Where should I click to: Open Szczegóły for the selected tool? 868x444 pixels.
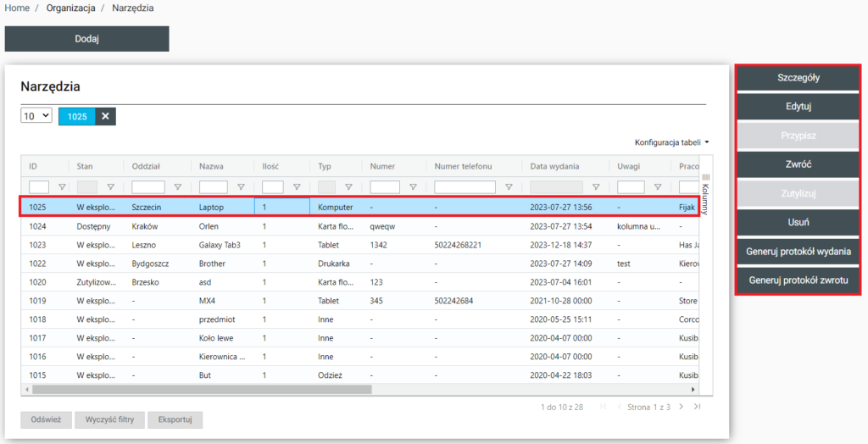798,78
